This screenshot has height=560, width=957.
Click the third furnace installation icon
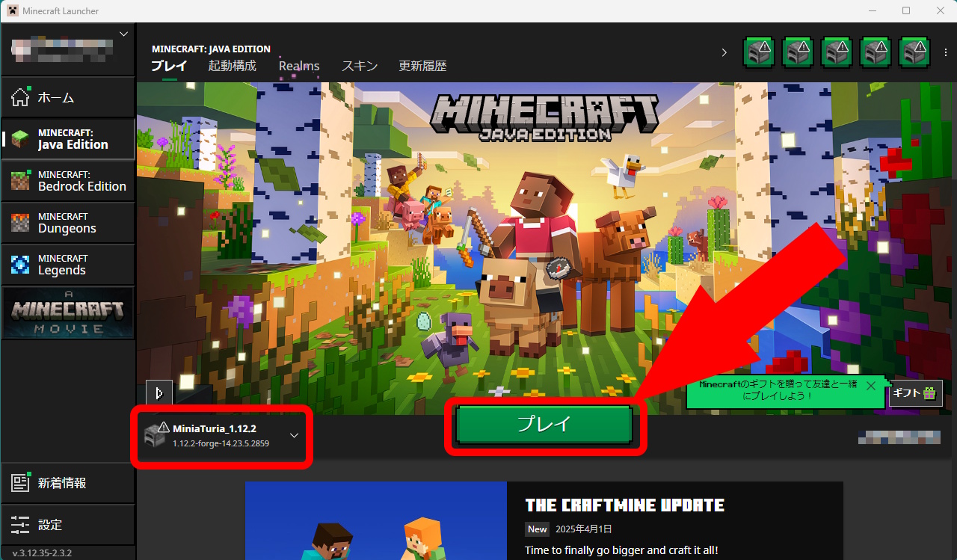pyautogui.click(x=837, y=52)
